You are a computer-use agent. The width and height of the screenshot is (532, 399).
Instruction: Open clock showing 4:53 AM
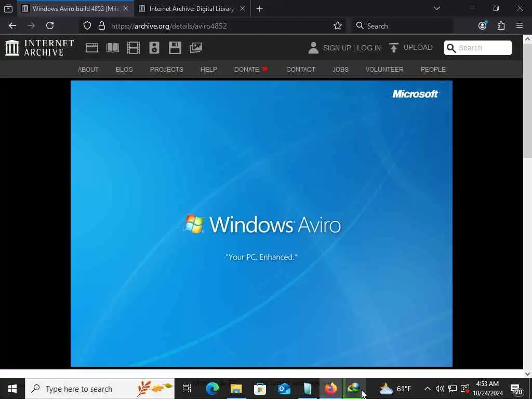(x=487, y=389)
